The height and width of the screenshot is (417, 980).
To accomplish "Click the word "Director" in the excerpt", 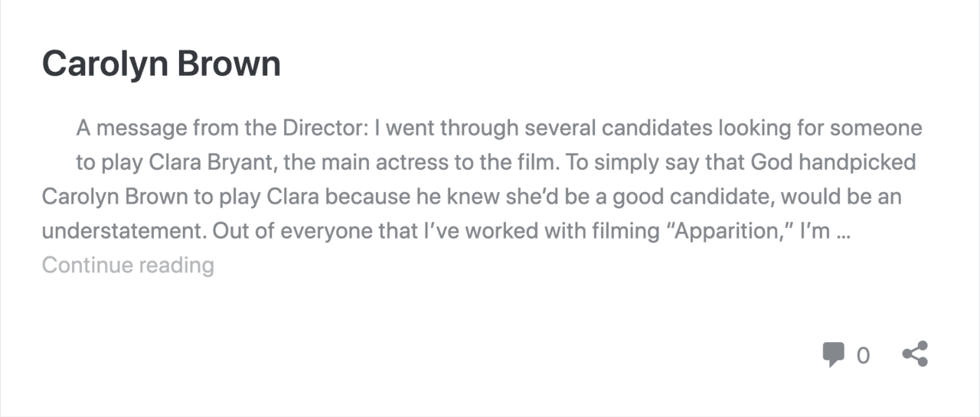I will pos(327,128).
